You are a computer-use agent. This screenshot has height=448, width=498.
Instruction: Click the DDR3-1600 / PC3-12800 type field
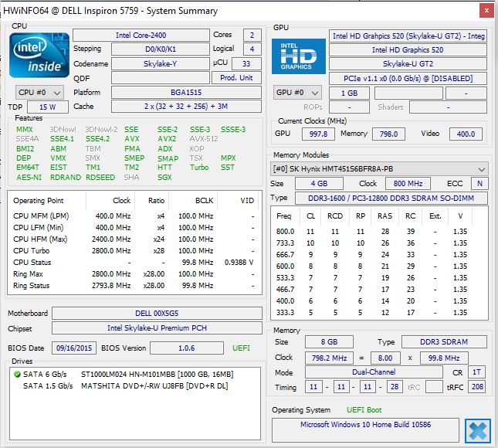point(391,199)
